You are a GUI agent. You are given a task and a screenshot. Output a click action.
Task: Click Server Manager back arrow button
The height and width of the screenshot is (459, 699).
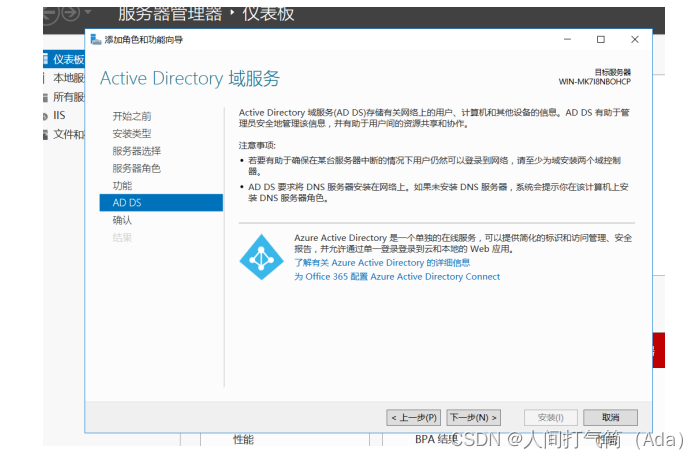point(50,13)
